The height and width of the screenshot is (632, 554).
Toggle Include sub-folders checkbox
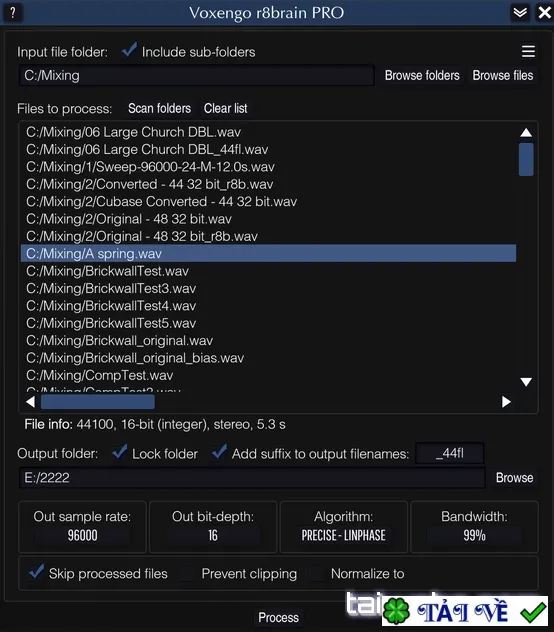pos(129,50)
